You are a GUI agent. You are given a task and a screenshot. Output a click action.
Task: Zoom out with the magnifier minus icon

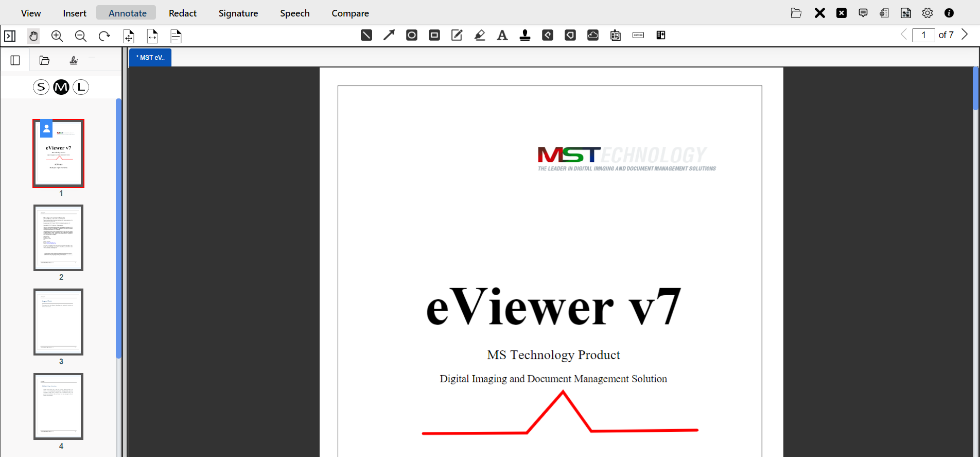coord(81,36)
